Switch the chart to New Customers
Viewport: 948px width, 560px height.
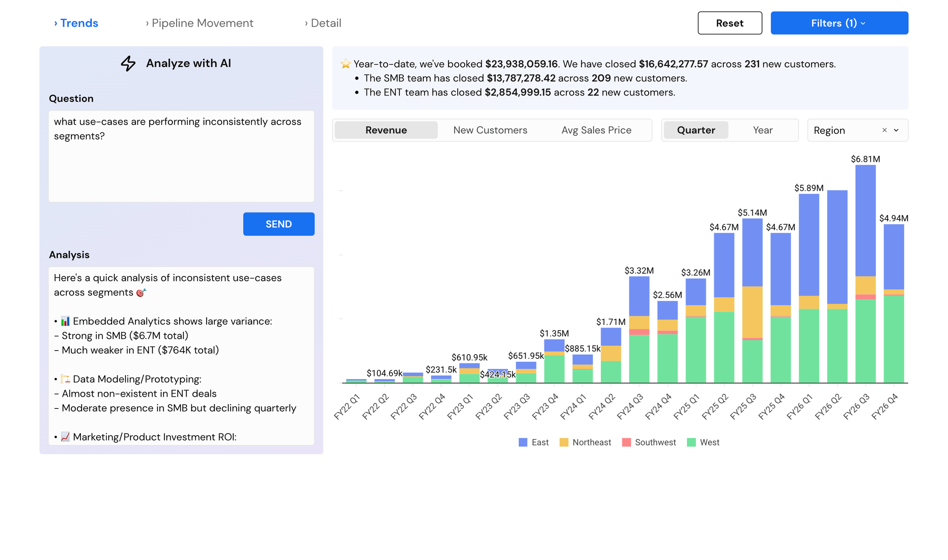coord(490,130)
